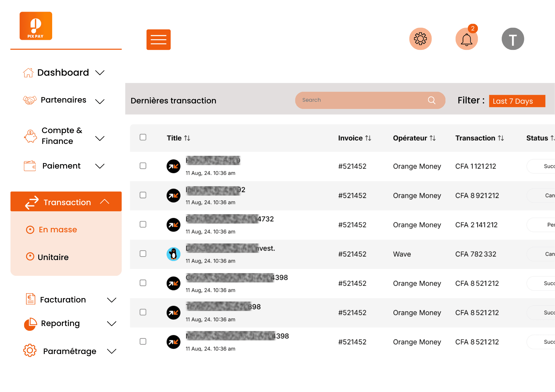Open notifications bell icon
The height and width of the screenshot is (392, 555).
[x=466, y=39]
